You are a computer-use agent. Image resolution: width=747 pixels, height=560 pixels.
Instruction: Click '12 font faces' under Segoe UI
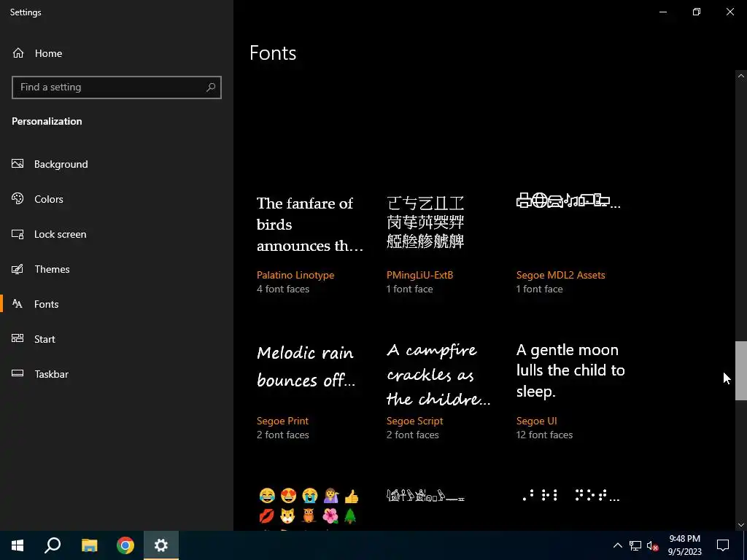click(544, 435)
